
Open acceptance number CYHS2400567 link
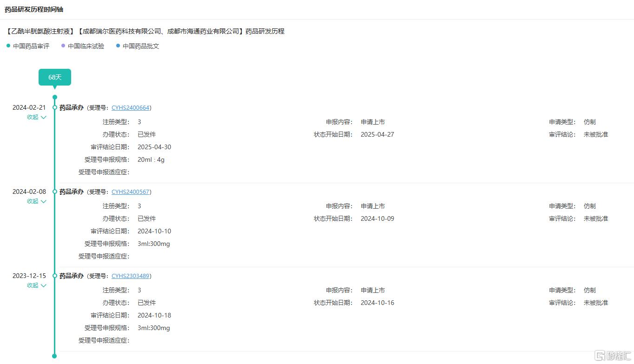131,192
